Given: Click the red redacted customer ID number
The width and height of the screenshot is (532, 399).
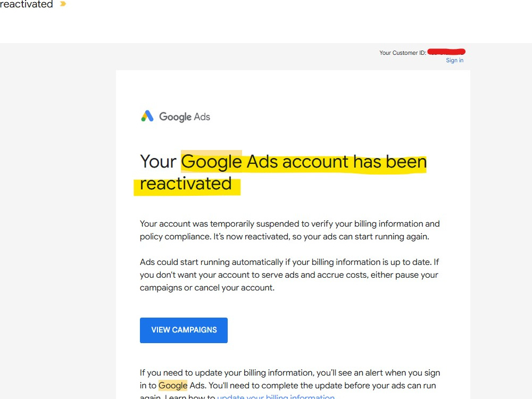Looking at the screenshot, I should (446, 52).
